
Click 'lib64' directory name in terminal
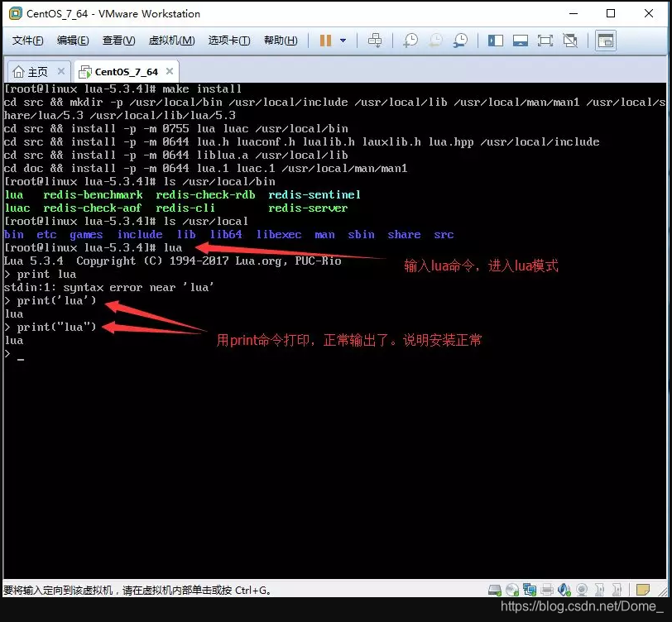(226, 235)
